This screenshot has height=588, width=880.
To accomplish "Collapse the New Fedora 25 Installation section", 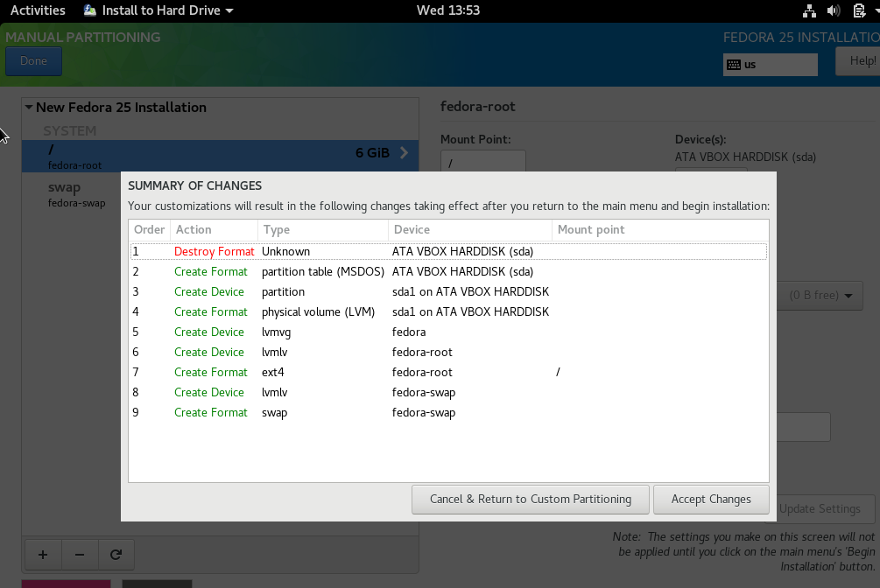I will tap(29, 108).
